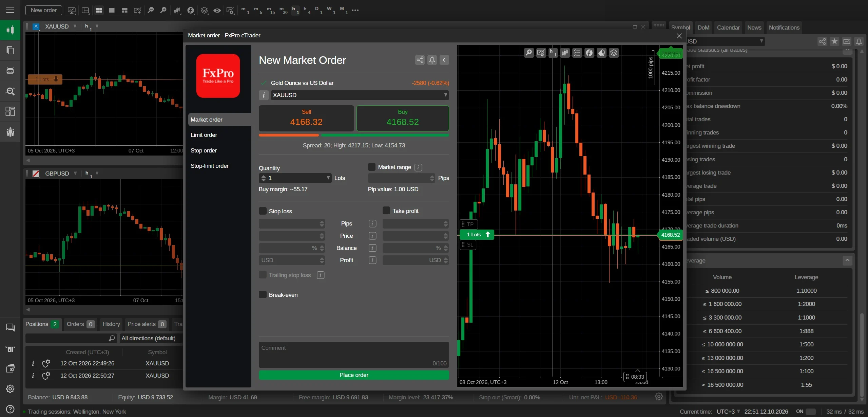Image resolution: width=868 pixels, height=417 pixels.
Task: Click the New order button
Action: [44, 10]
